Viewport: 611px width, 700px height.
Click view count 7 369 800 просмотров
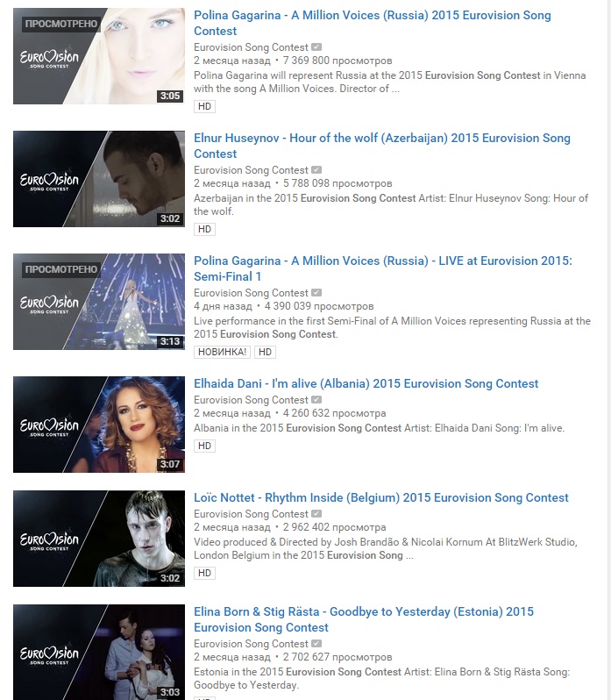[337, 61]
